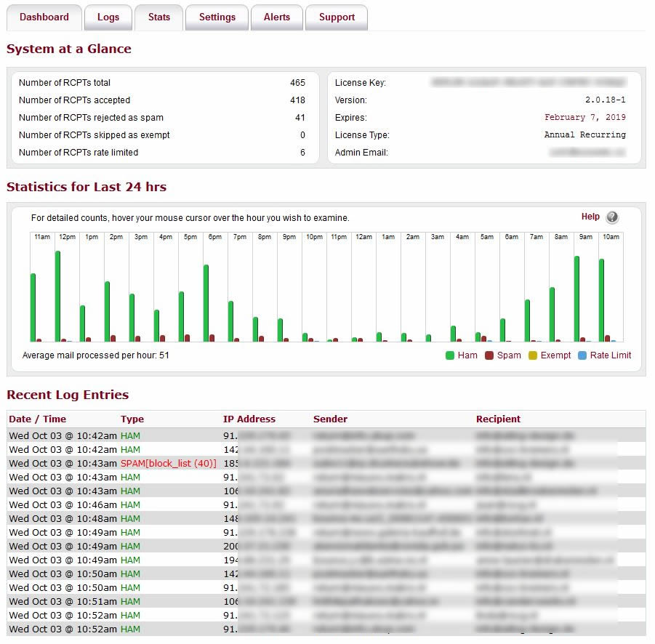Click the SPAM[block_list (40)] log entry
655x644 pixels.
[x=169, y=464]
